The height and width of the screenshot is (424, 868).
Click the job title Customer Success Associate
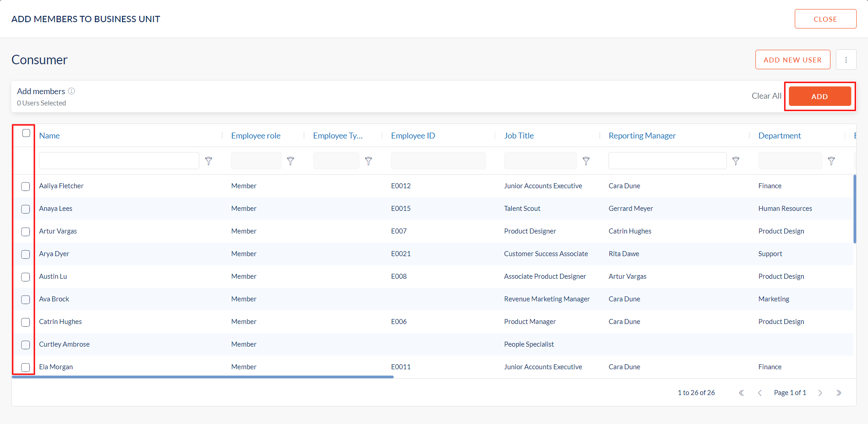[546, 254]
